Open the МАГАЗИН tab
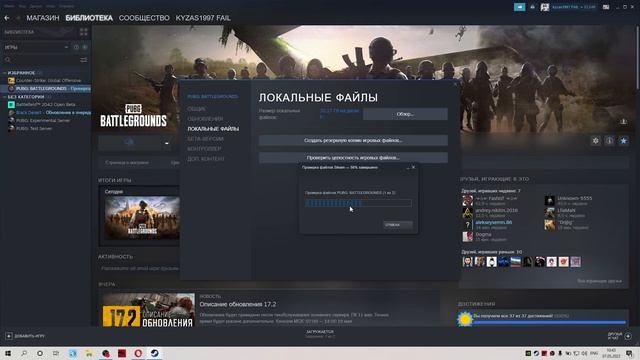The image size is (640, 360). point(43,18)
